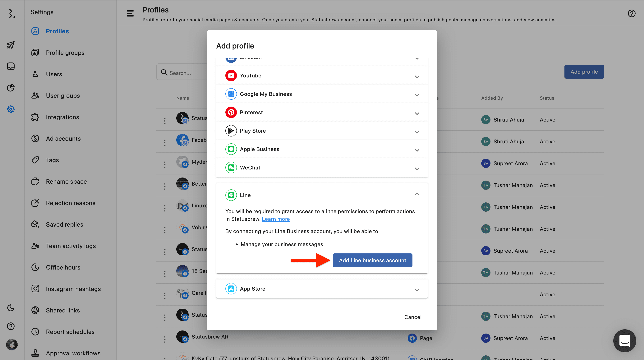Expand the WeChat section chevron
The width and height of the screenshot is (644, 360).
point(417,169)
